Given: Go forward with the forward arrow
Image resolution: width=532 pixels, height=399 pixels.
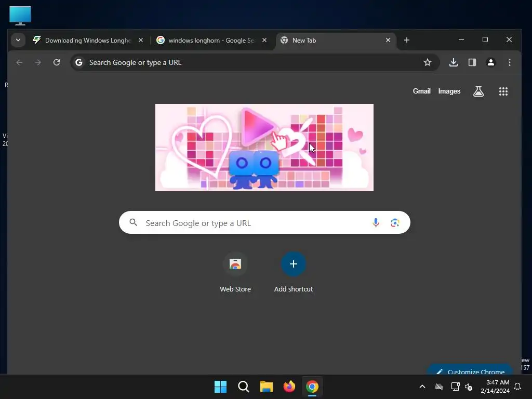Looking at the screenshot, I should [x=38, y=62].
